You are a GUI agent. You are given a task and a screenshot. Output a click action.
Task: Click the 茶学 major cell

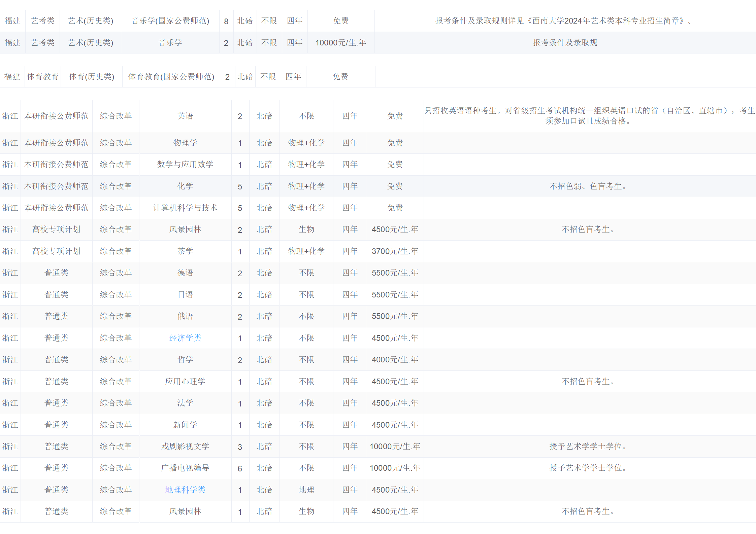185,251
